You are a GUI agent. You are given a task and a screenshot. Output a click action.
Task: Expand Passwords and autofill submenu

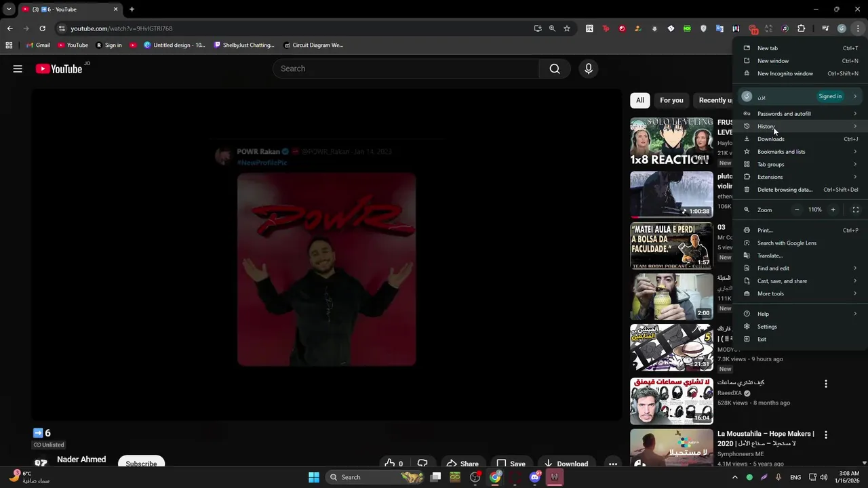click(800, 114)
